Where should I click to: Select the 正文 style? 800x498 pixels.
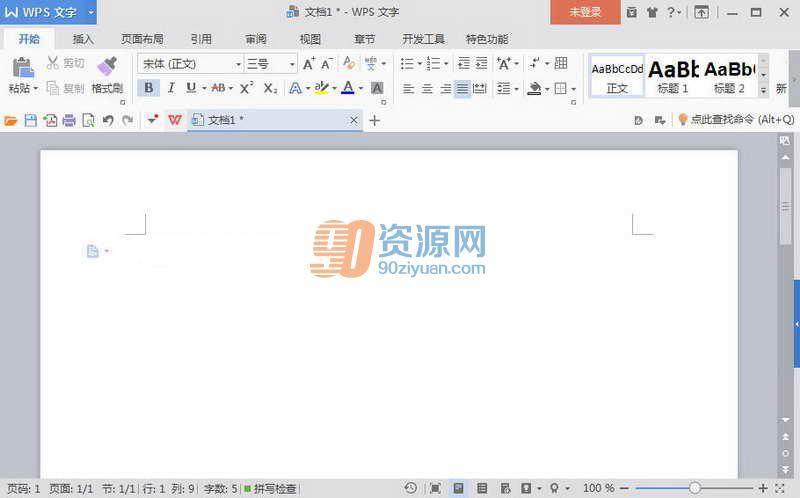pos(617,77)
